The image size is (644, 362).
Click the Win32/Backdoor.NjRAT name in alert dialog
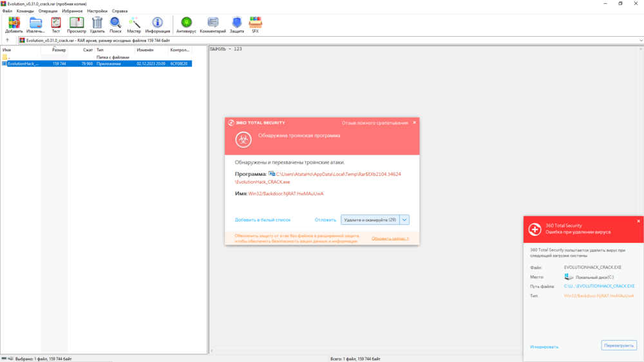(x=286, y=193)
